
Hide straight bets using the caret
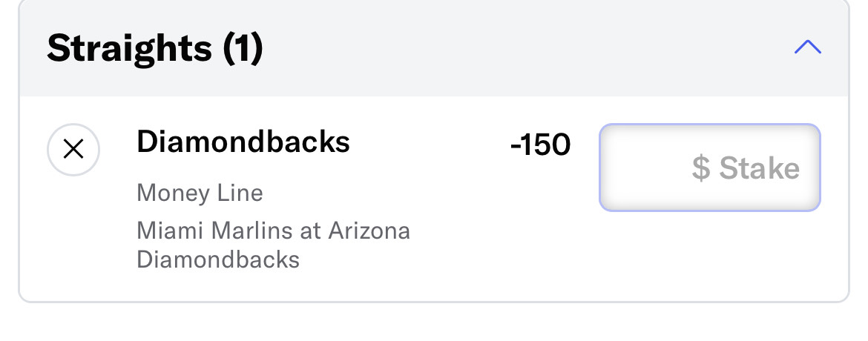coord(808,47)
